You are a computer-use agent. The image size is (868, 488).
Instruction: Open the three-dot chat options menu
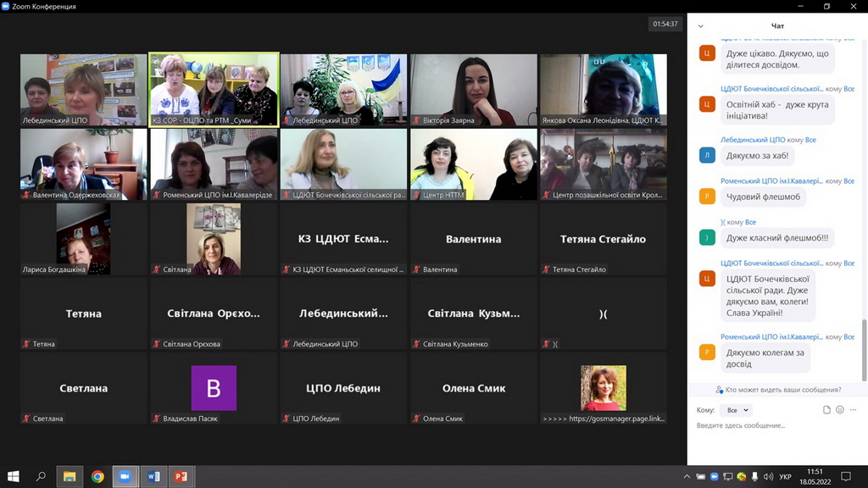[x=853, y=410]
